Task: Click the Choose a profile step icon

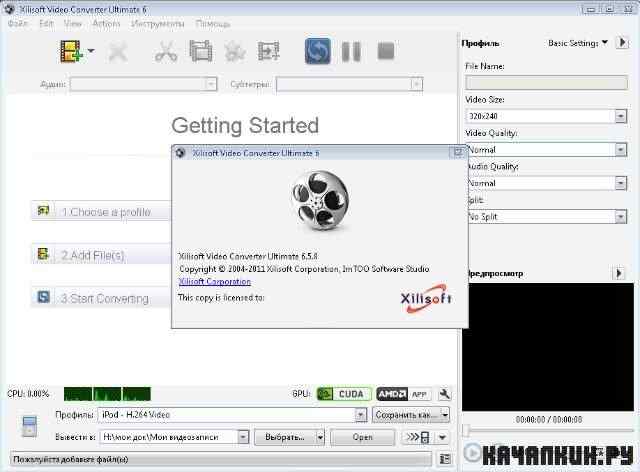Action: [43, 211]
